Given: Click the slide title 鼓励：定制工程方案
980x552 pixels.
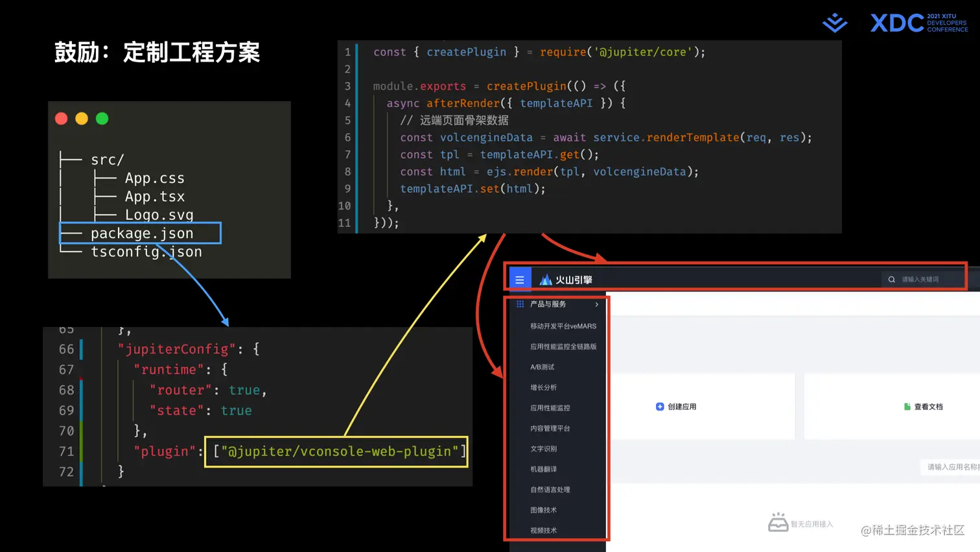Looking at the screenshot, I should (x=157, y=52).
